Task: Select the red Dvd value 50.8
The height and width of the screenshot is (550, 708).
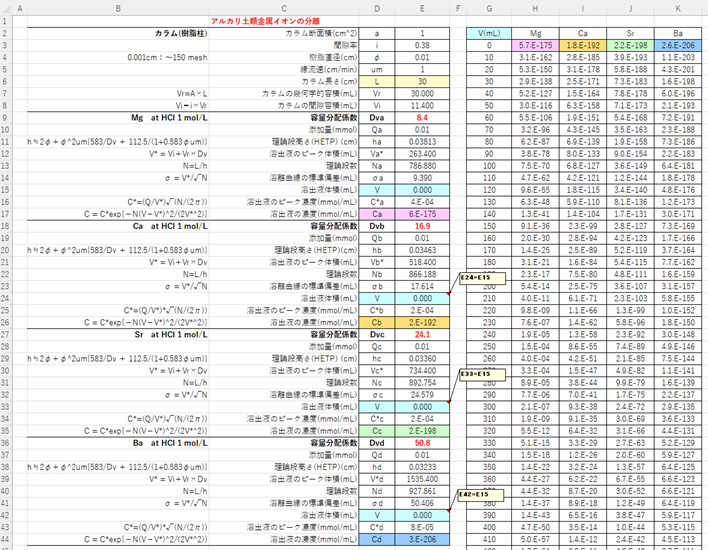Action: 422,443
